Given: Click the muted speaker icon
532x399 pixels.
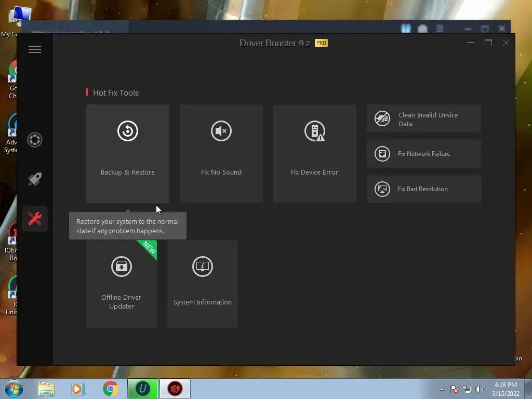Looking at the screenshot, I should pyautogui.click(x=221, y=131).
